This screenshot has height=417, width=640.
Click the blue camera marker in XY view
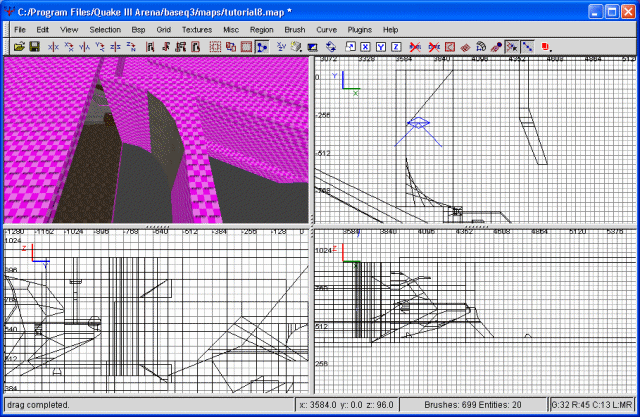coord(418,122)
